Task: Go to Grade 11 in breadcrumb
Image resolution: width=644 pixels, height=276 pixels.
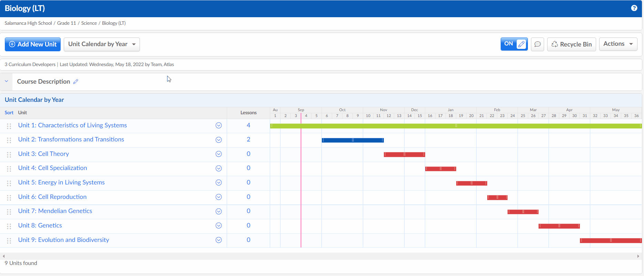Action: pos(67,23)
